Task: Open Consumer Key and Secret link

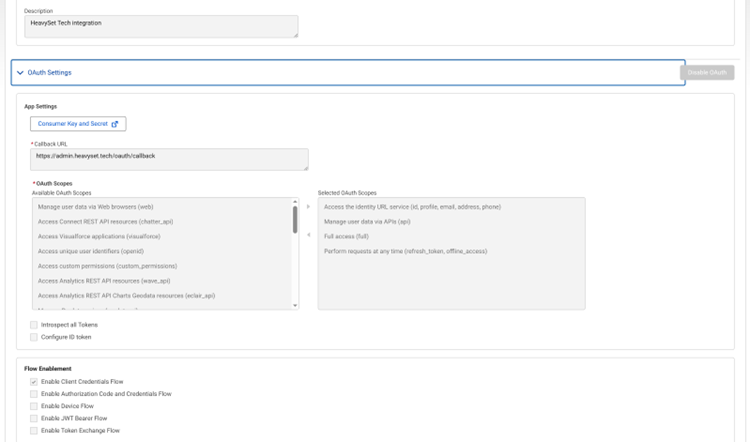Action: click(78, 124)
